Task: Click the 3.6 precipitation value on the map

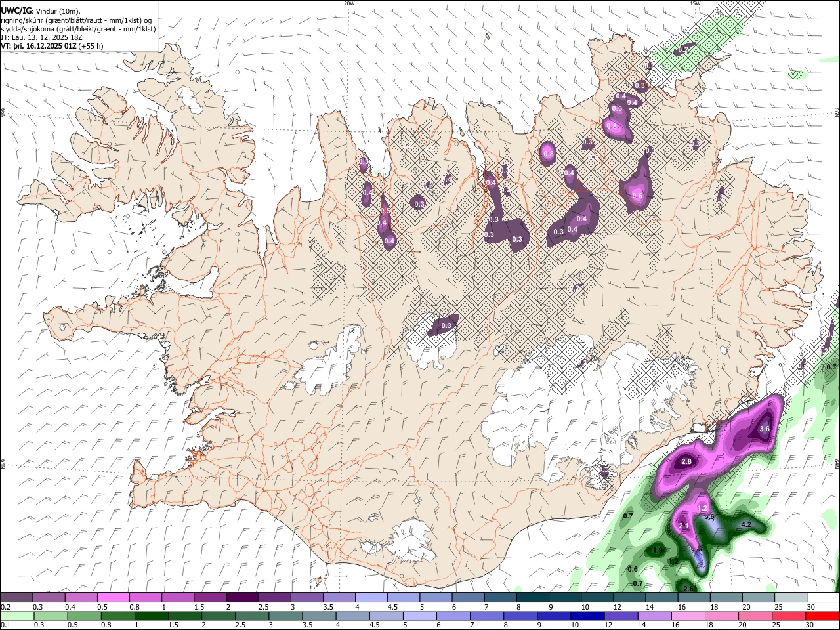Action: click(764, 429)
